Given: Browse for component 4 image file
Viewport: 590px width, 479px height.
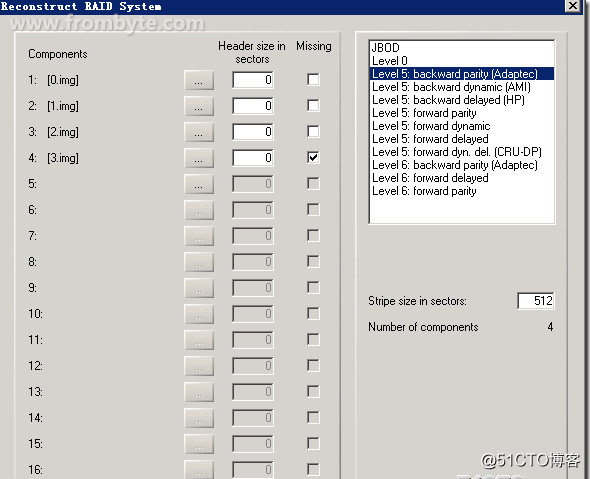Looking at the screenshot, I should click(199, 158).
